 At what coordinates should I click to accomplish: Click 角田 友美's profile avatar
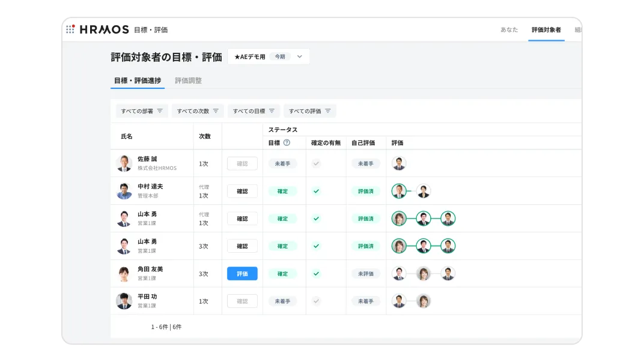124,273
